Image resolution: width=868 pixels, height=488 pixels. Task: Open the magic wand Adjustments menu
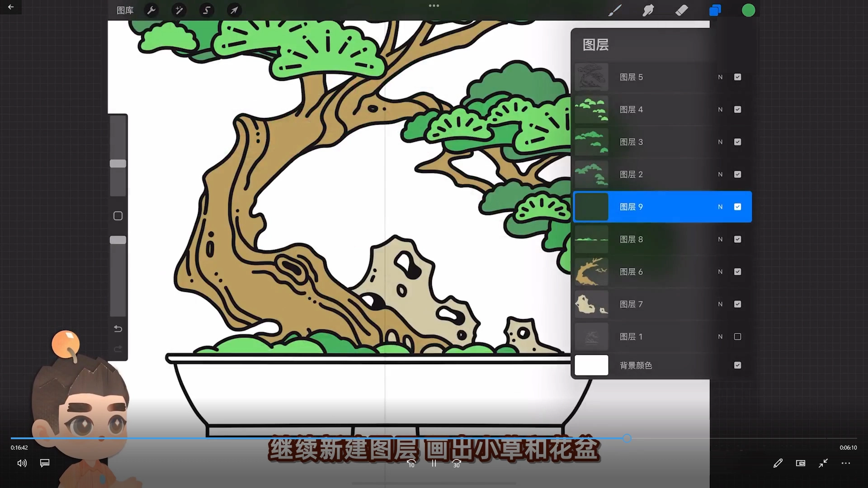click(179, 10)
